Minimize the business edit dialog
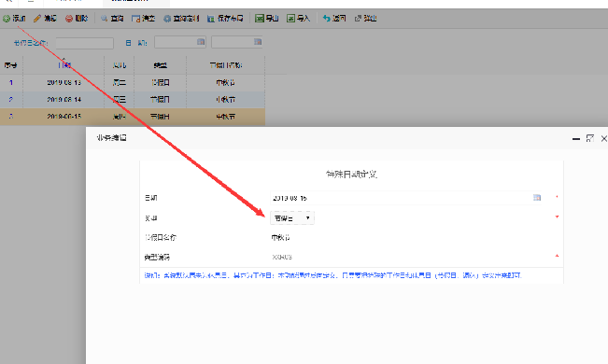 pyautogui.click(x=576, y=138)
